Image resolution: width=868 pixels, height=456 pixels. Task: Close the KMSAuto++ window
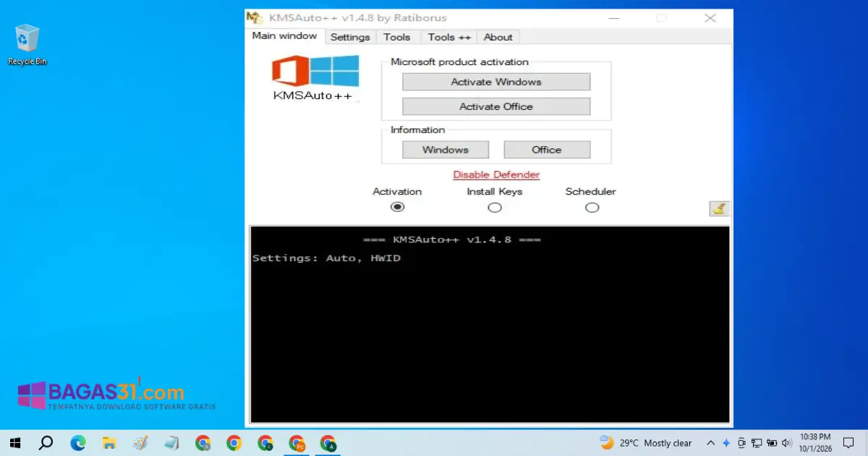click(x=710, y=18)
